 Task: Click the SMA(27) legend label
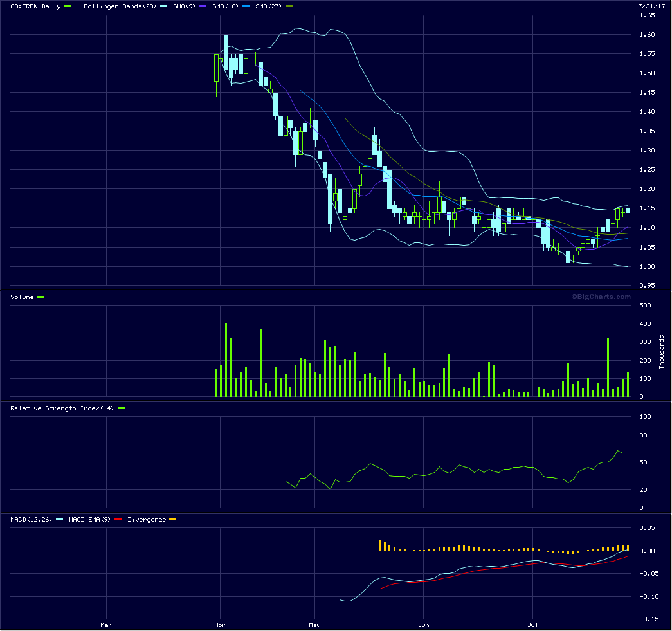(x=268, y=6)
